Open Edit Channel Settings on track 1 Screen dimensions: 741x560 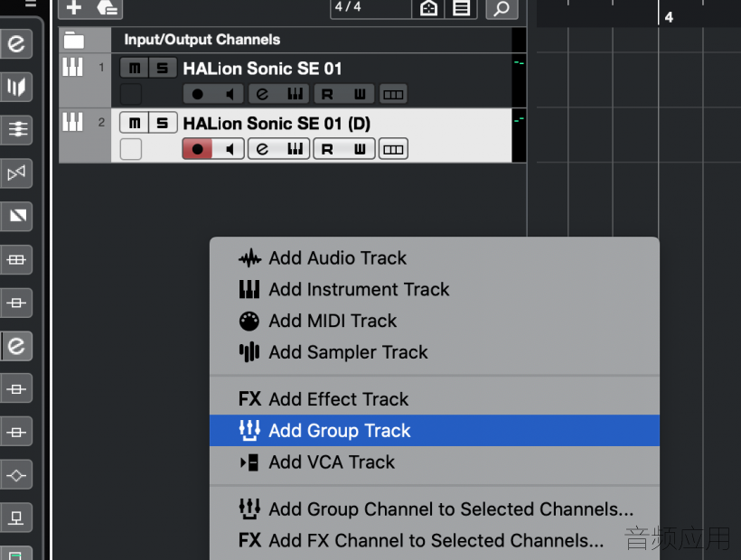tap(262, 94)
